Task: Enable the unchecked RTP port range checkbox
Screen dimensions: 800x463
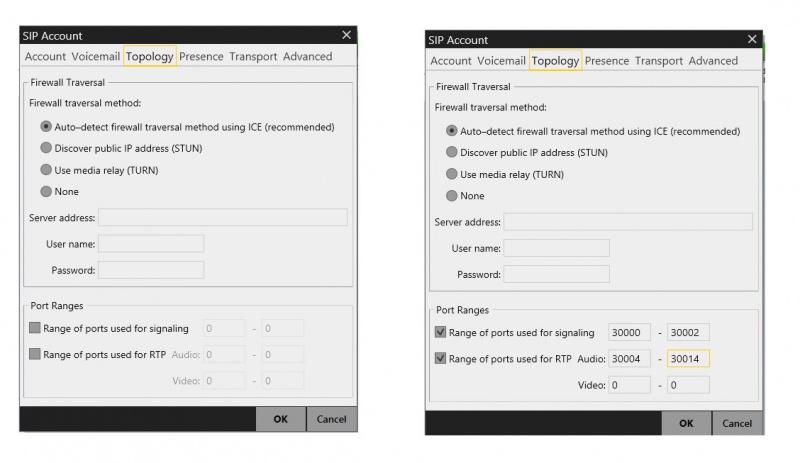Action: [x=35, y=354]
